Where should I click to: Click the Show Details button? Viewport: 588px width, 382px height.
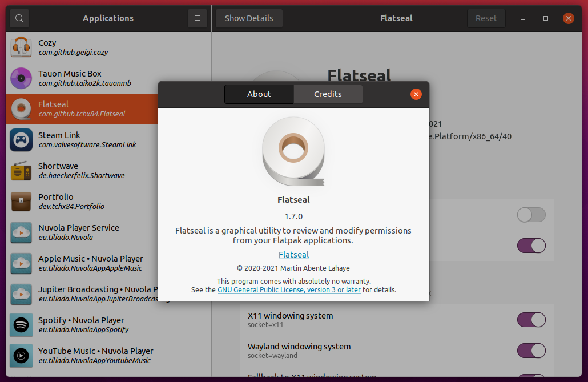tap(248, 18)
